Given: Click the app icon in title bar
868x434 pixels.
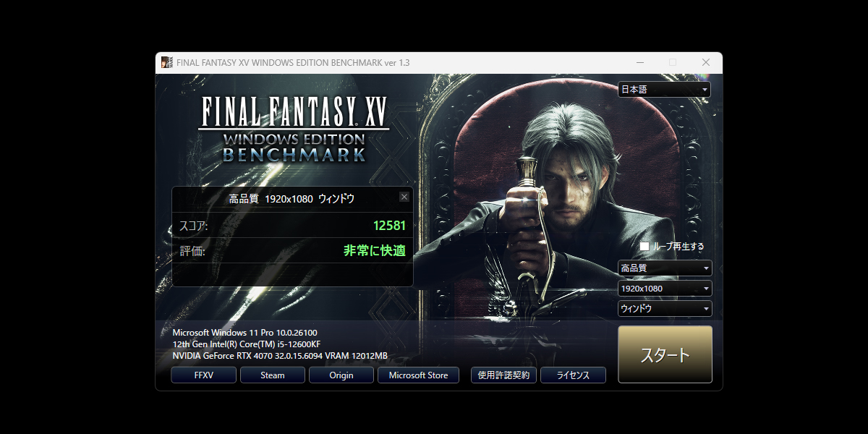Looking at the screenshot, I should click(166, 63).
